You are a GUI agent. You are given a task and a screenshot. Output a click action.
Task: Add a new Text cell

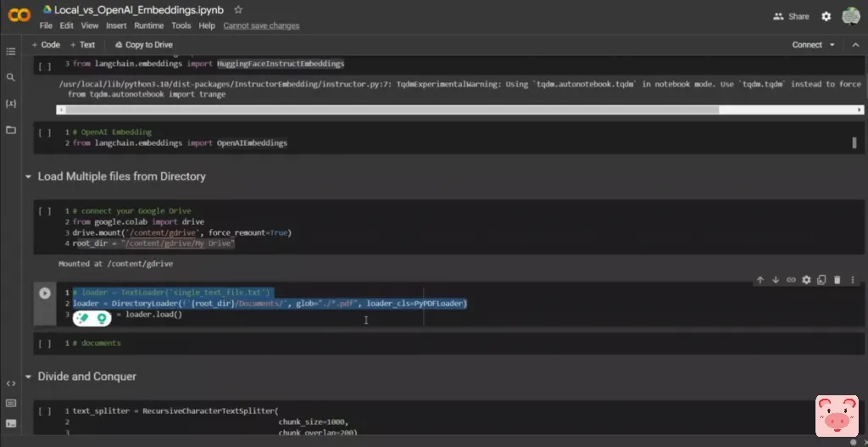pos(82,45)
